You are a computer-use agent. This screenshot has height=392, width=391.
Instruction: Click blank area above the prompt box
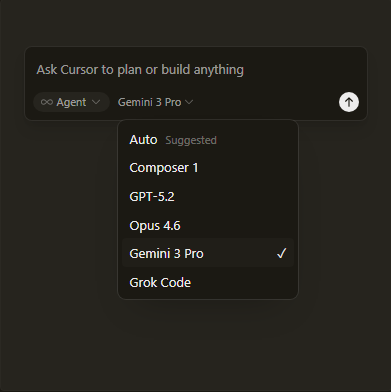[x=195, y=22]
